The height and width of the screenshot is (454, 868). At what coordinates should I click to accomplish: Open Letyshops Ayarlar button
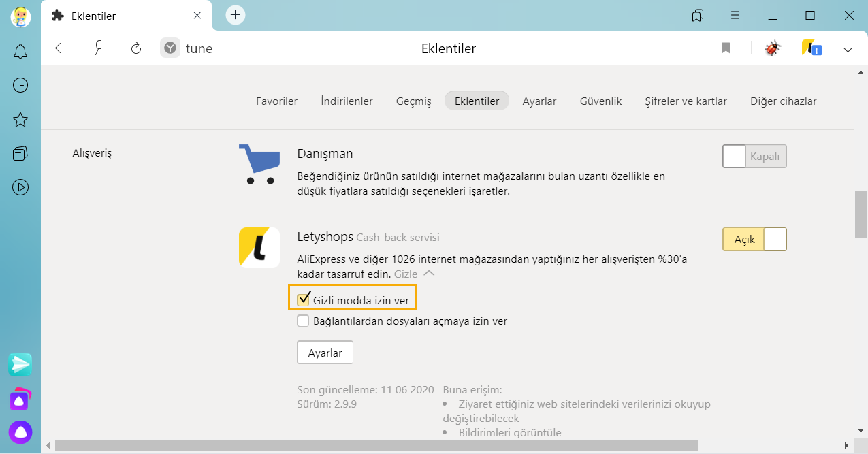point(325,353)
